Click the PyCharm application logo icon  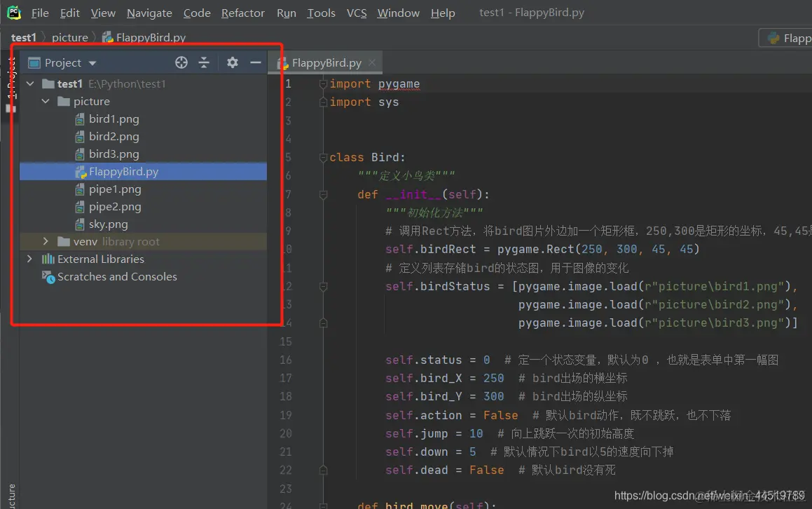pyautogui.click(x=14, y=13)
